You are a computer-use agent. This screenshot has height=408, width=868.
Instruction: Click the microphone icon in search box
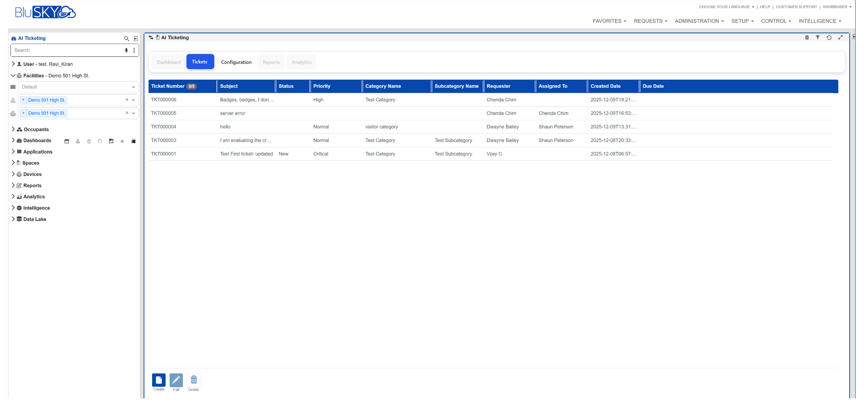pos(126,50)
